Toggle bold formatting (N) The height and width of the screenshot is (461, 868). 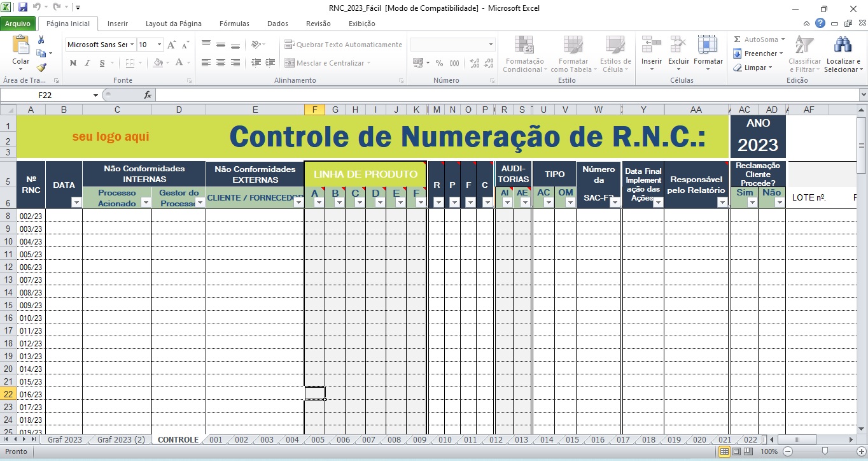[73, 63]
